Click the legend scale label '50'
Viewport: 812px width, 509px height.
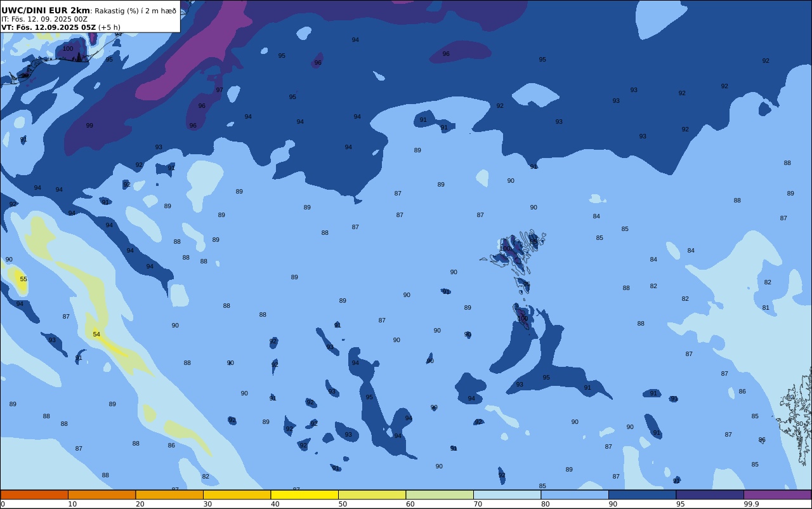343,504
